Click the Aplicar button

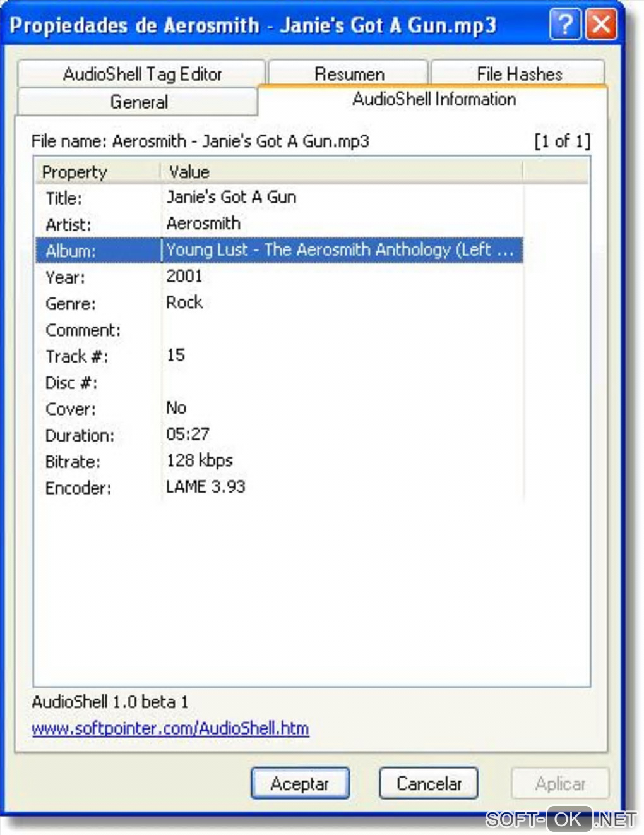pyautogui.click(x=560, y=783)
